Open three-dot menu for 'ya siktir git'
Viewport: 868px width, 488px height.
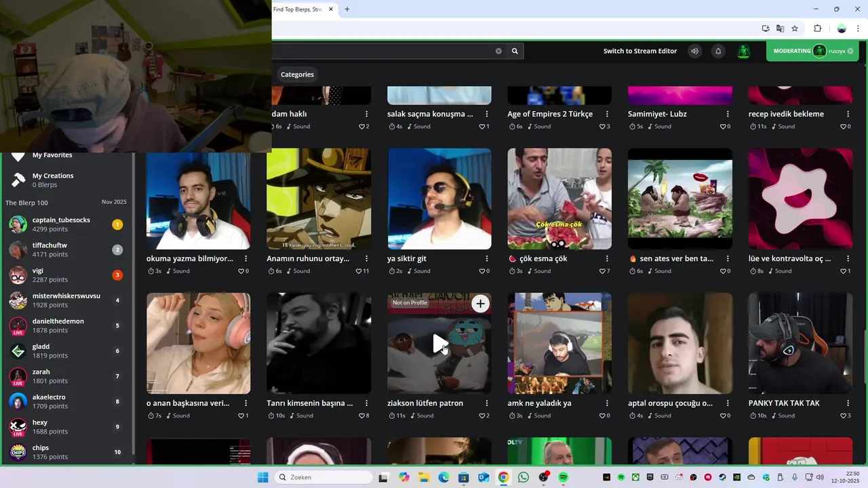[x=487, y=258]
